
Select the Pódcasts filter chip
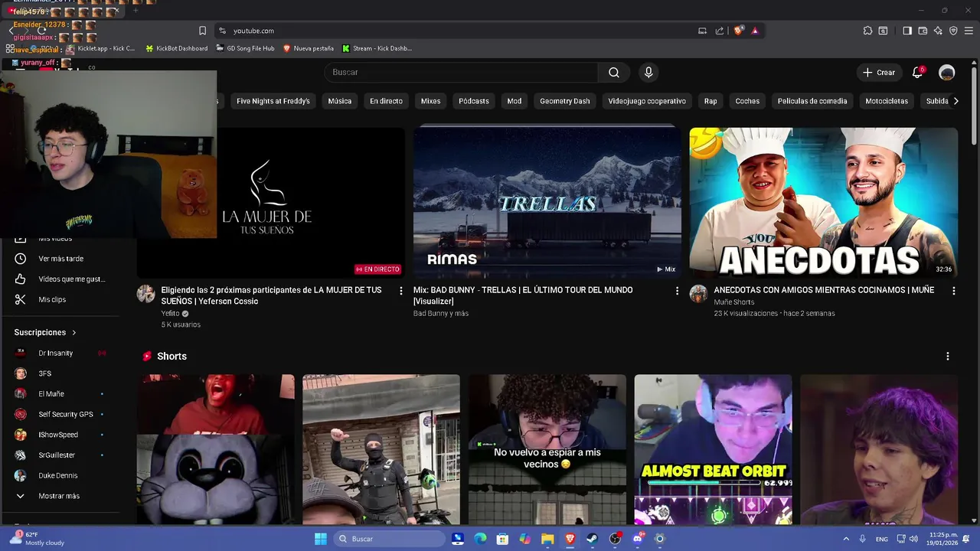point(474,101)
